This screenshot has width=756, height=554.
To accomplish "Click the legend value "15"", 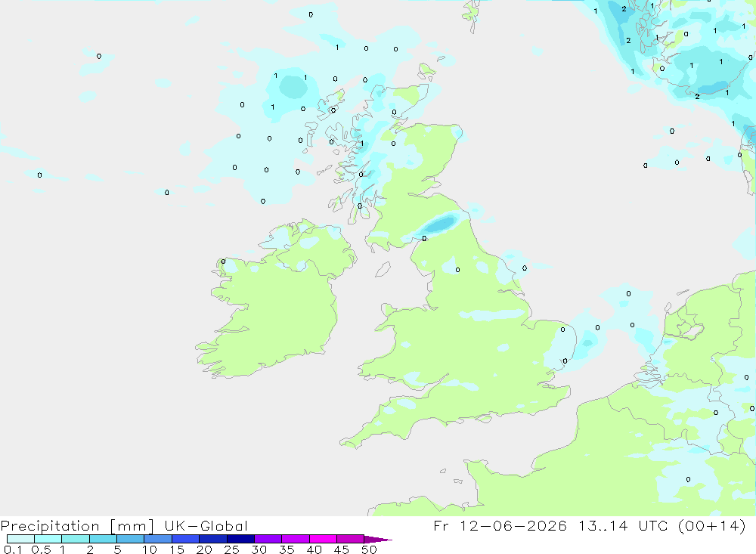I will (177, 549).
